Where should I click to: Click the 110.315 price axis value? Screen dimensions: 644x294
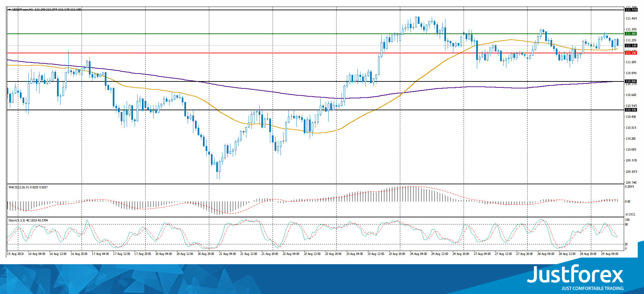tap(631, 128)
